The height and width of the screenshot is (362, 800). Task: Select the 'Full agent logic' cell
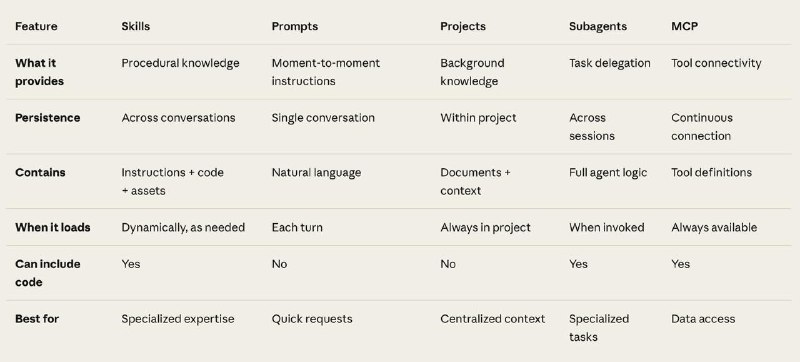click(608, 172)
